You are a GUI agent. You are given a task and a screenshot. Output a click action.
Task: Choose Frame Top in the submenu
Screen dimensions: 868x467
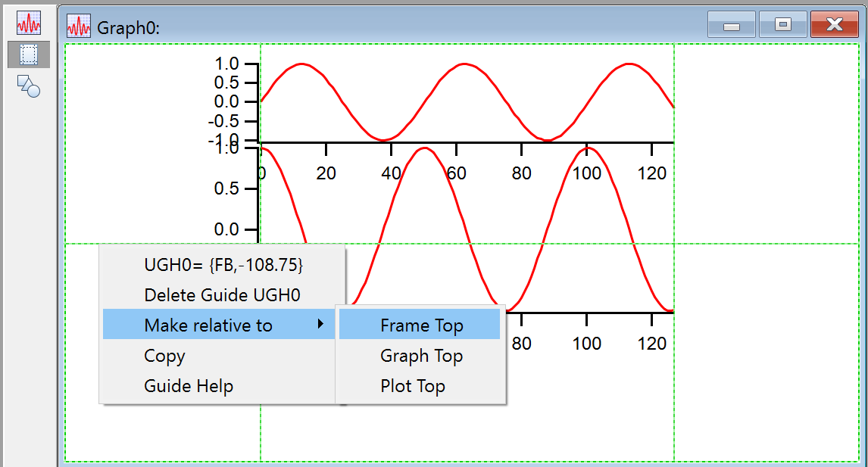422,325
